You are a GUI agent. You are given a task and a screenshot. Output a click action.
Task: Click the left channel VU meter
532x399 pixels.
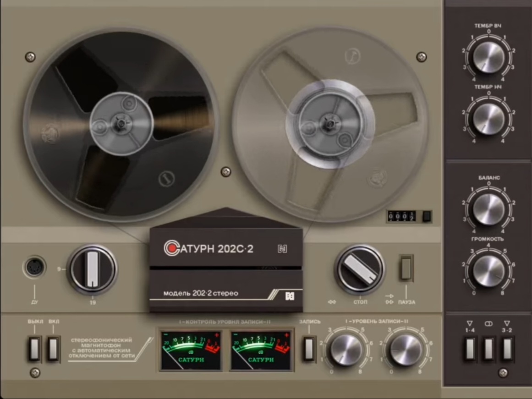(191, 350)
